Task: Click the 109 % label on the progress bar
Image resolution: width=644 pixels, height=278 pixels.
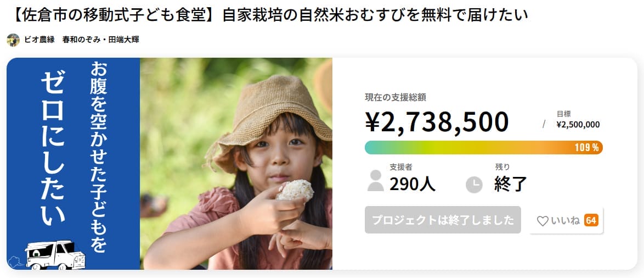Action: [586, 147]
